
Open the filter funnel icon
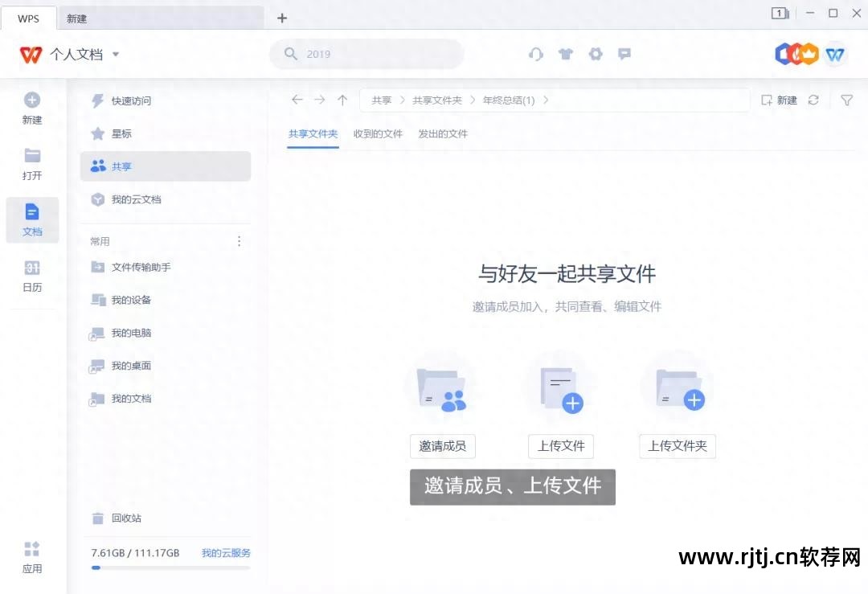click(x=846, y=100)
